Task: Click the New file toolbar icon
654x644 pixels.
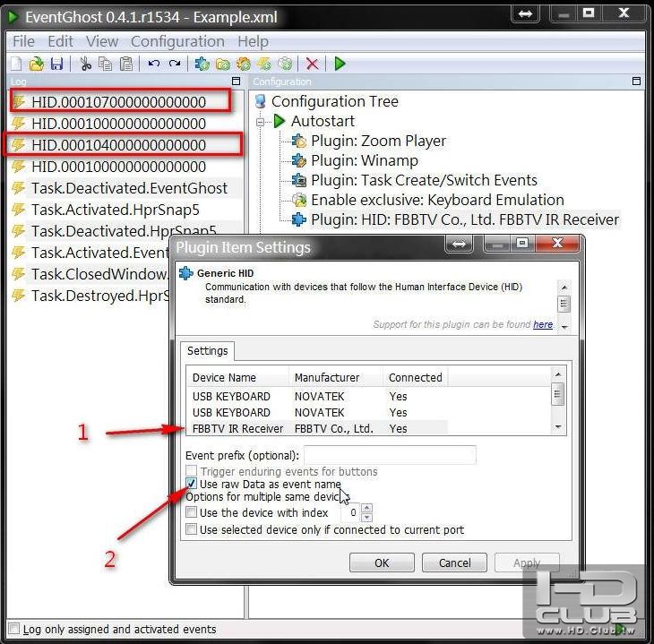Action: click(17, 64)
